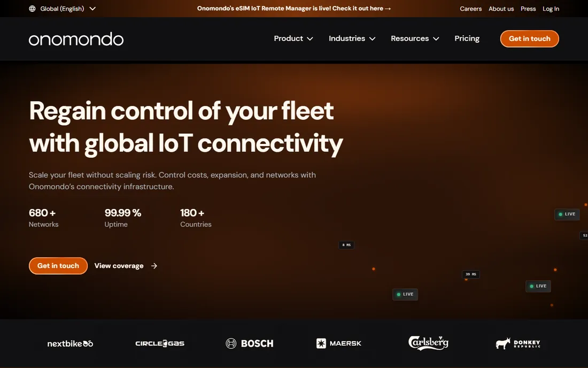Screen dimensions: 588x368
Task: Click the 8 ms latency tag
Action: [x=346, y=245]
